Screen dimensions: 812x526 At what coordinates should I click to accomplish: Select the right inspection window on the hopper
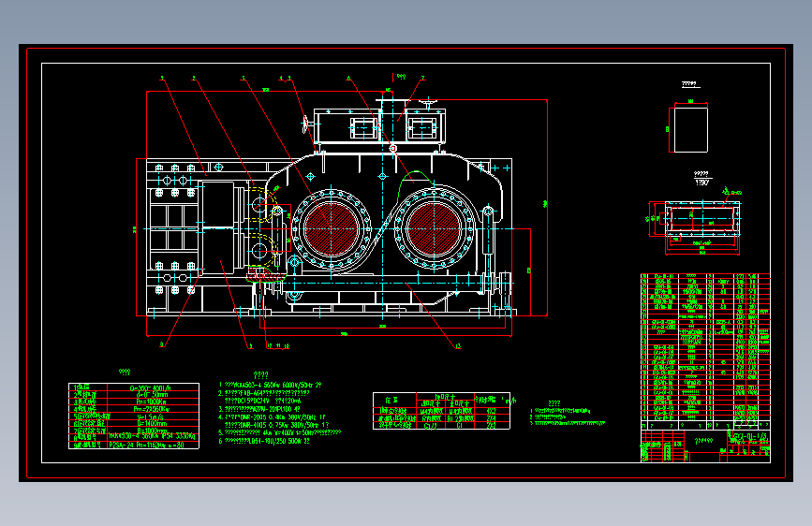(x=421, y=128)
